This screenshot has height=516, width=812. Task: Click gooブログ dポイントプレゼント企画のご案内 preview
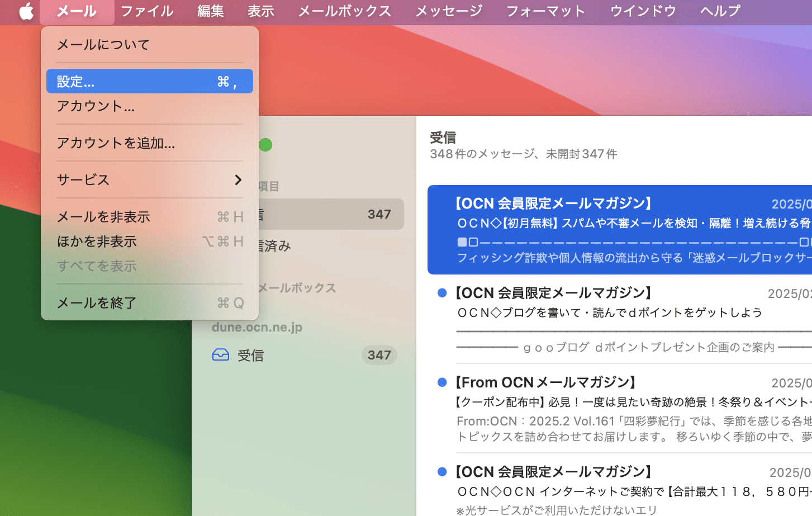pos(649,347)
